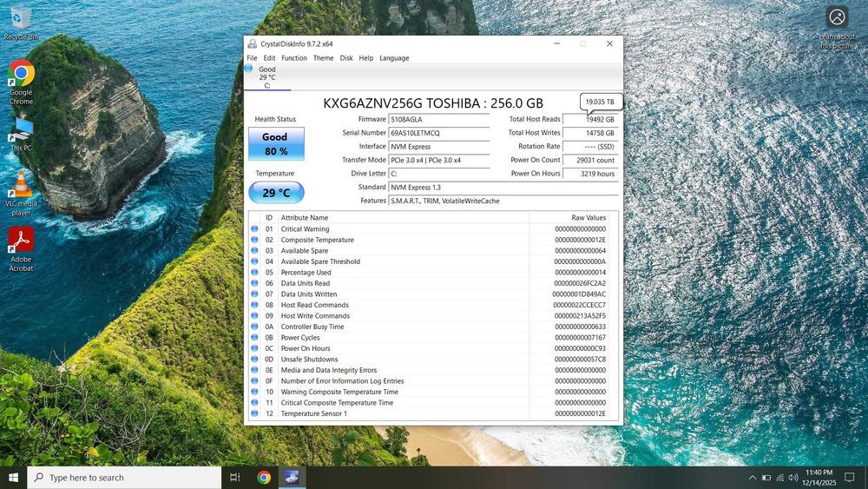Open the Edit menu

269,58
